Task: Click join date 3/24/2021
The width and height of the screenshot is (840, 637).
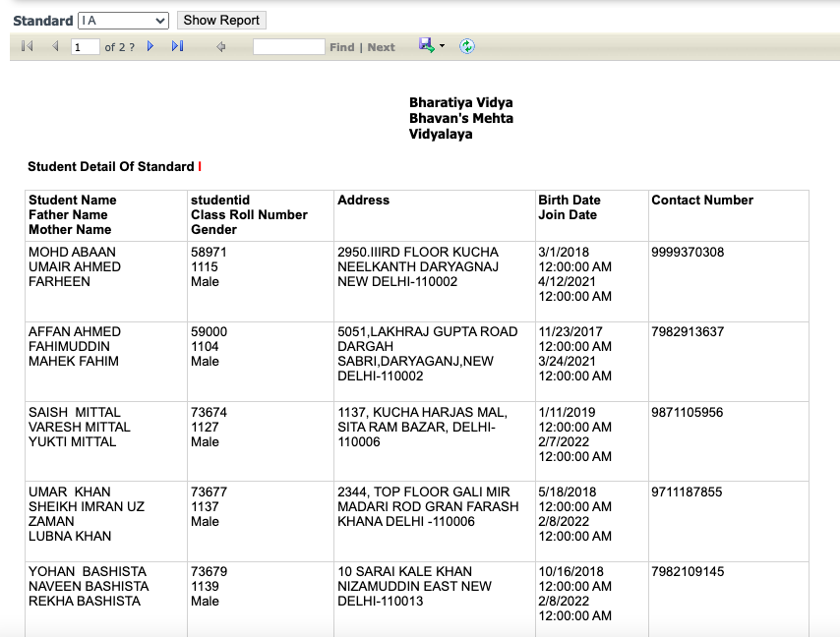Action: coord(567,362)
